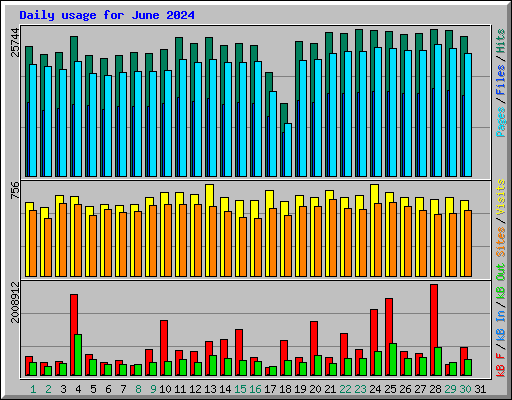Click day 17 on the date axis
Screen dimensions: 512x400
click(270, 389)
